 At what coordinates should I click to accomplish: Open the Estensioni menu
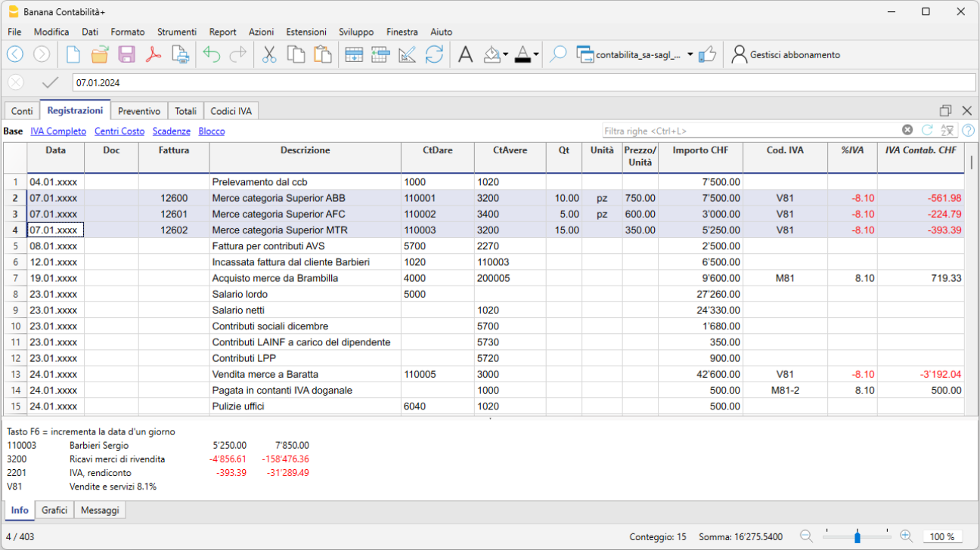(306, 32)
